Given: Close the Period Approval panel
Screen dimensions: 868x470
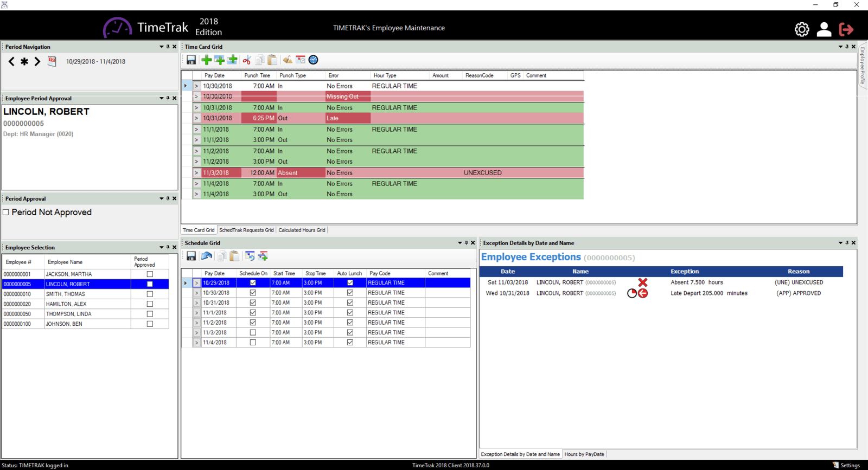Looking at the screenshot, I should point(175,198).
